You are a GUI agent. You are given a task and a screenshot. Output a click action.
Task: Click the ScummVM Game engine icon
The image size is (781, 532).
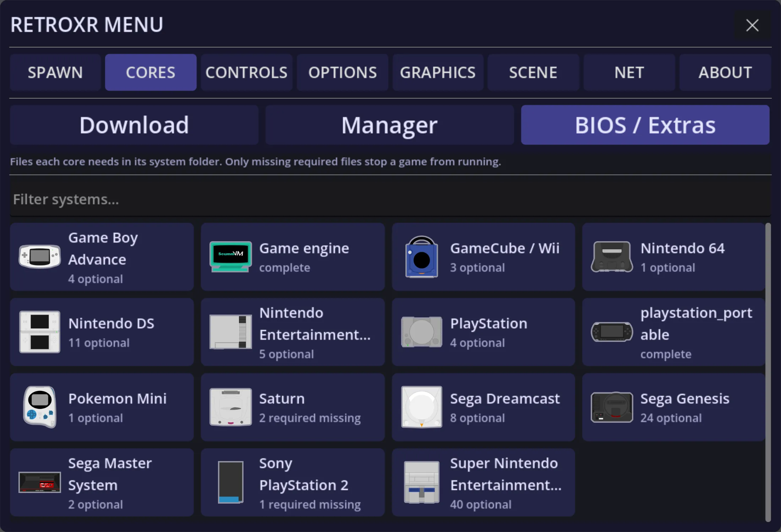[x=230, y=257]
